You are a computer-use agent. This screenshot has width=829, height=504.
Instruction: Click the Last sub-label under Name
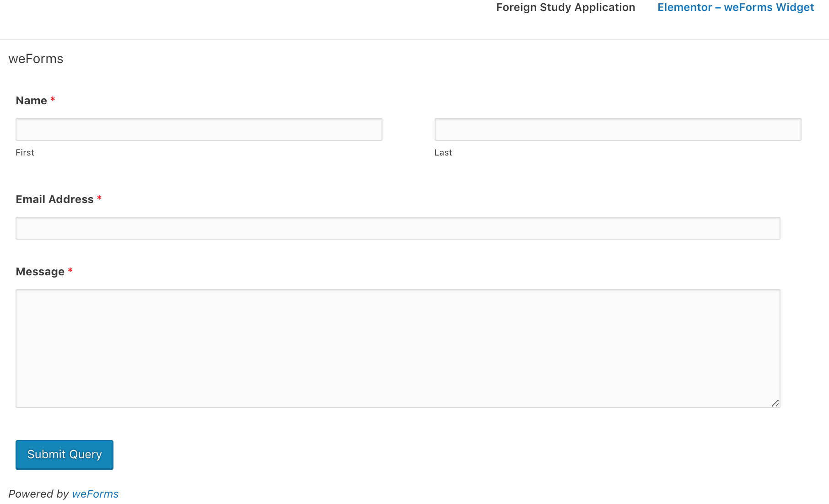[443, 153]
